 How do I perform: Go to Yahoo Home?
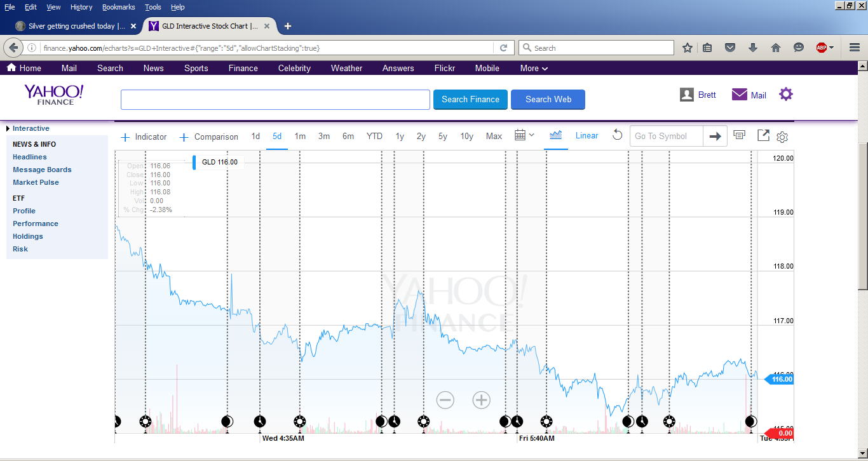pyautogui.click(x=24, y=68)
